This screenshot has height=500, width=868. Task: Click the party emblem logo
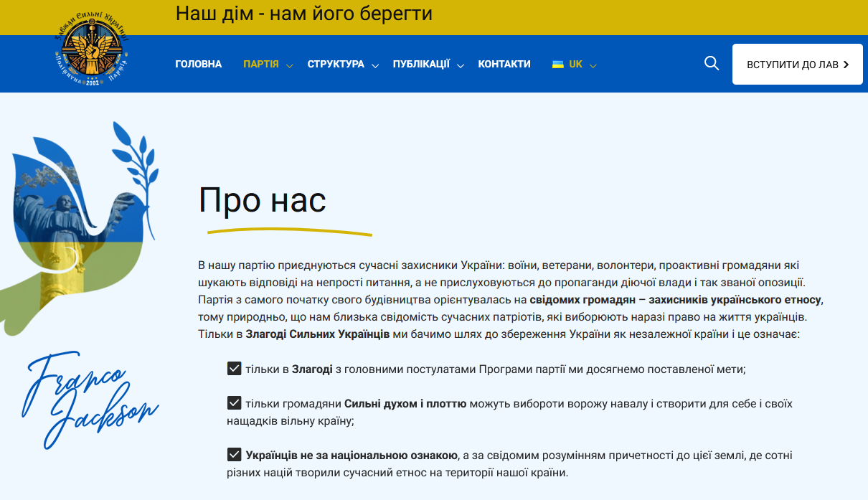coord(93,49)
